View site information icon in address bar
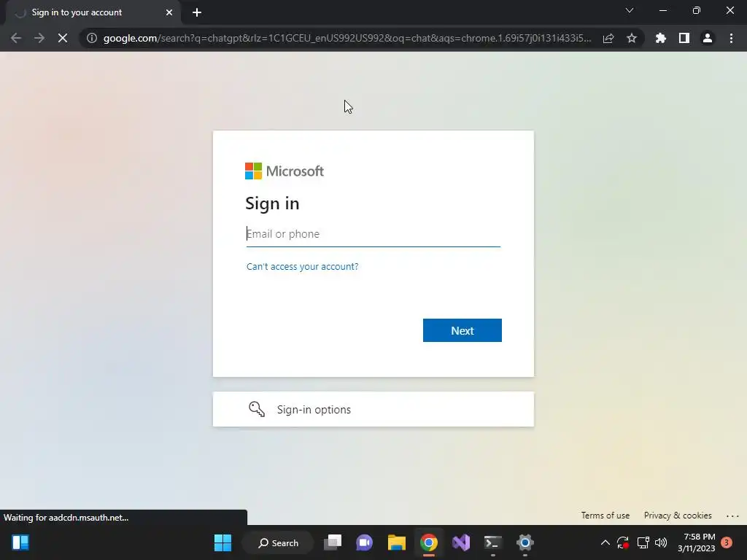The width and height of the screenshot is (747, 560). pos(92,38)
